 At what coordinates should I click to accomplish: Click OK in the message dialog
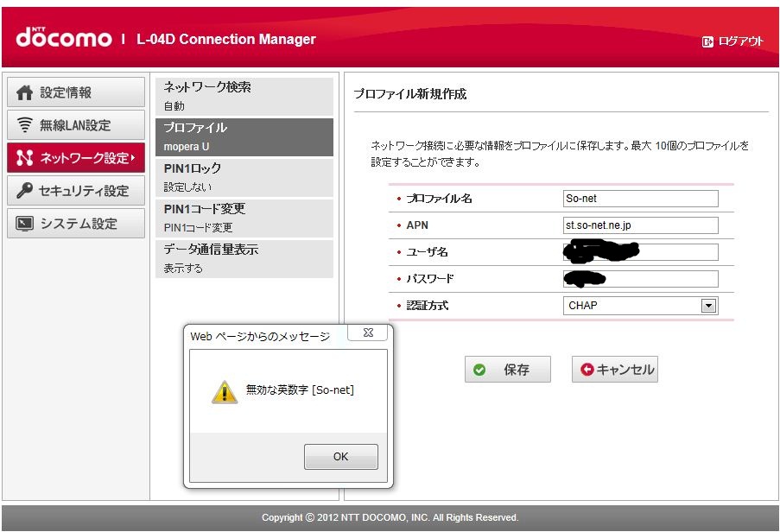coord(340,456)
